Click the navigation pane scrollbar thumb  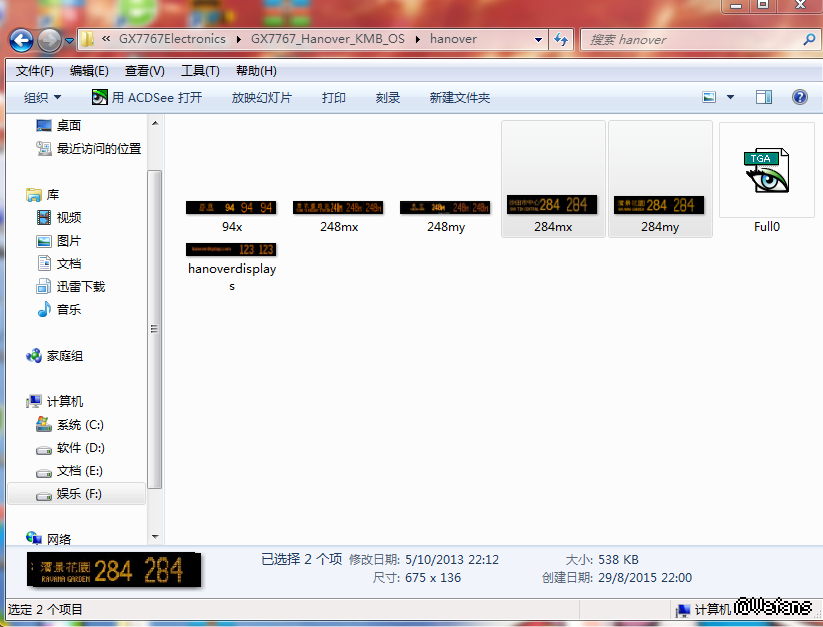155,329
